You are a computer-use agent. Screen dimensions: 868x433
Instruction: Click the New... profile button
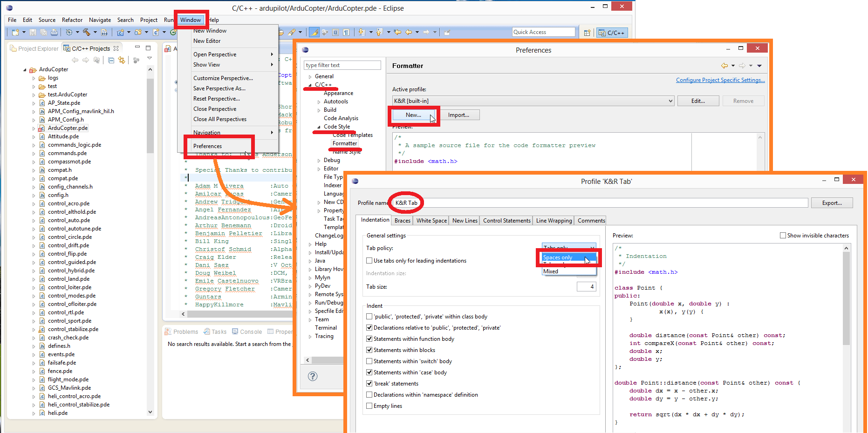tap(414, 115)
